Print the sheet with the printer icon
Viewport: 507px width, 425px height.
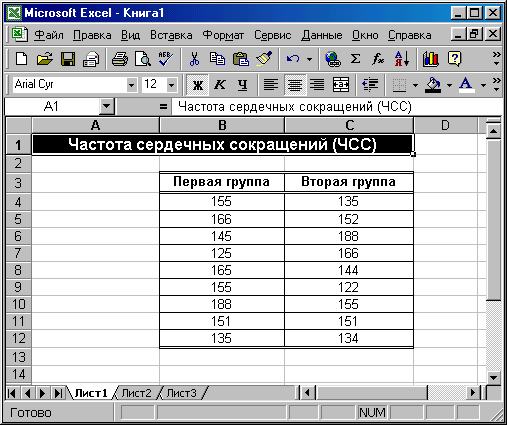120,59
